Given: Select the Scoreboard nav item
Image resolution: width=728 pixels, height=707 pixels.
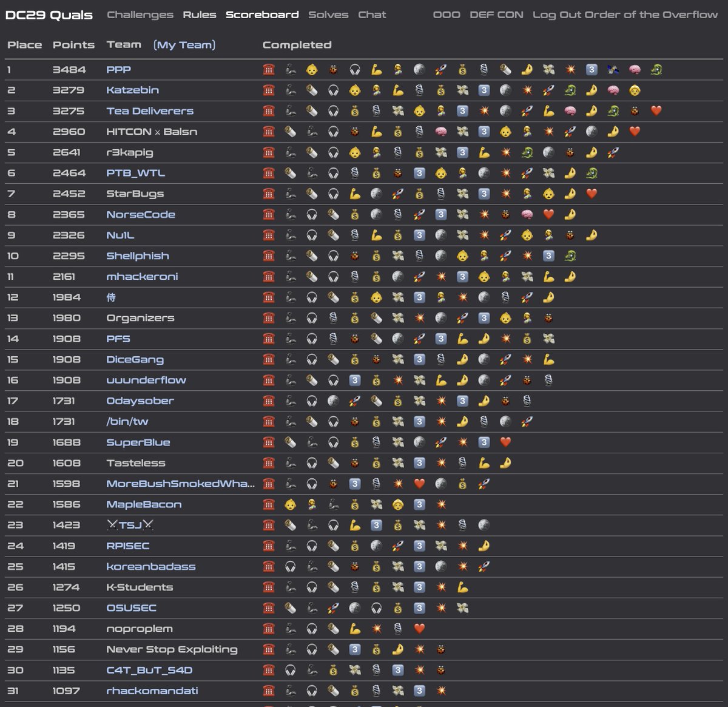Looking at the screenshot, I should 262,15.
